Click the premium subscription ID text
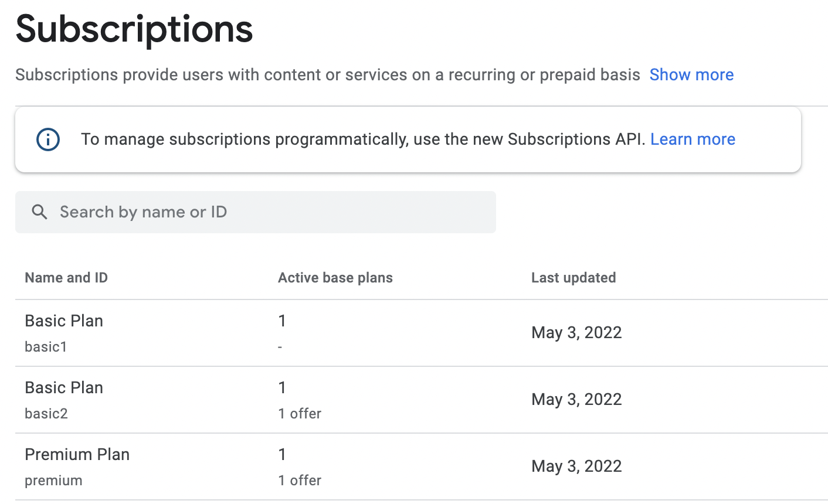Screen dimensions: 828x504 point(53,481)
